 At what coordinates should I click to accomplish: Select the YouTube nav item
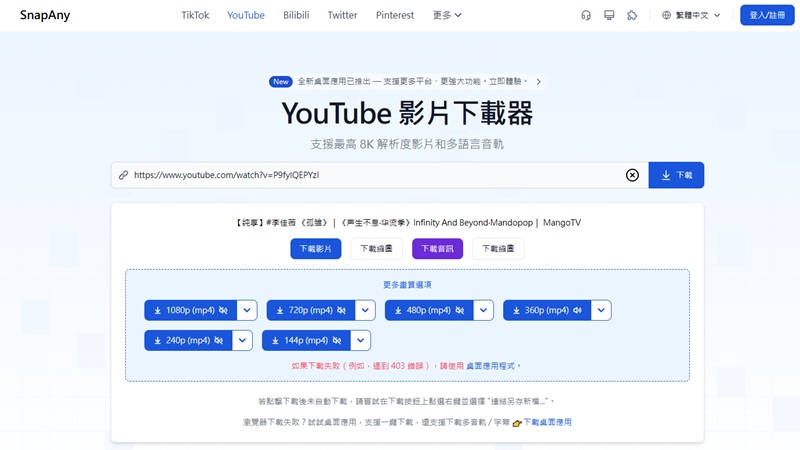pyautogui.click(x=246, y=15)
